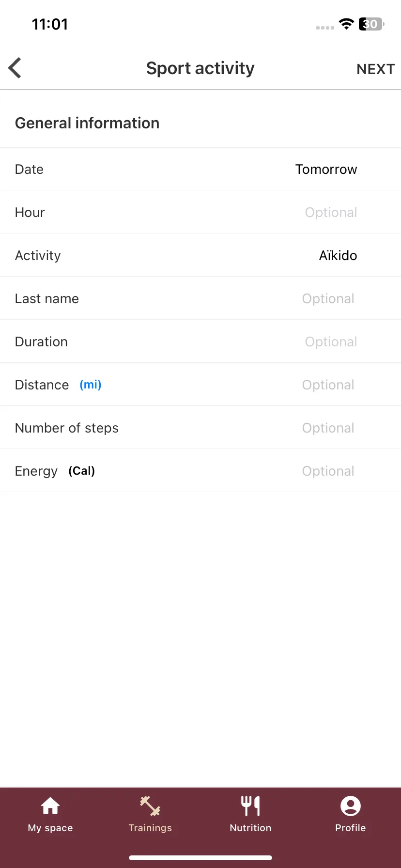Toggle the energy unit (Cal)

pos(82,471)
